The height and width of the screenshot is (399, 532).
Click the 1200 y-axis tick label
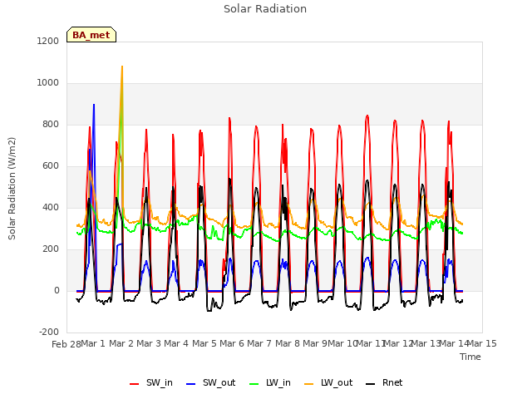pos(48,41)
